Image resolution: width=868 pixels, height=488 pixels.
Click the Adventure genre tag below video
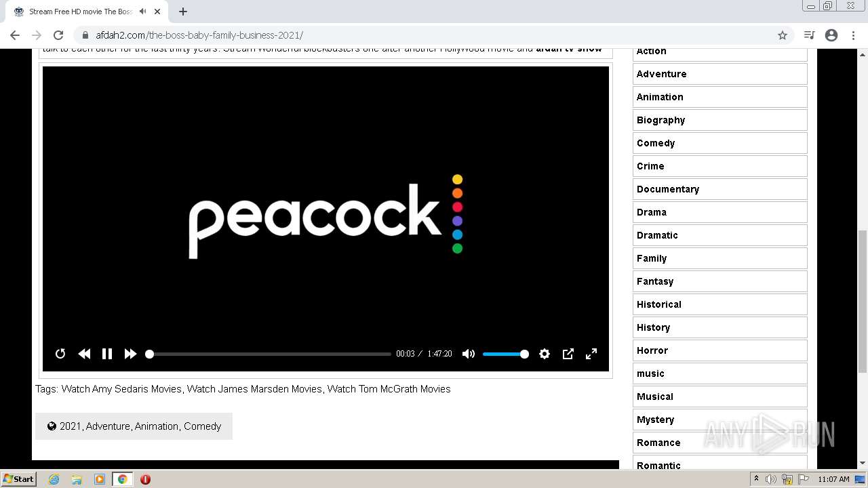pos(108,426)
